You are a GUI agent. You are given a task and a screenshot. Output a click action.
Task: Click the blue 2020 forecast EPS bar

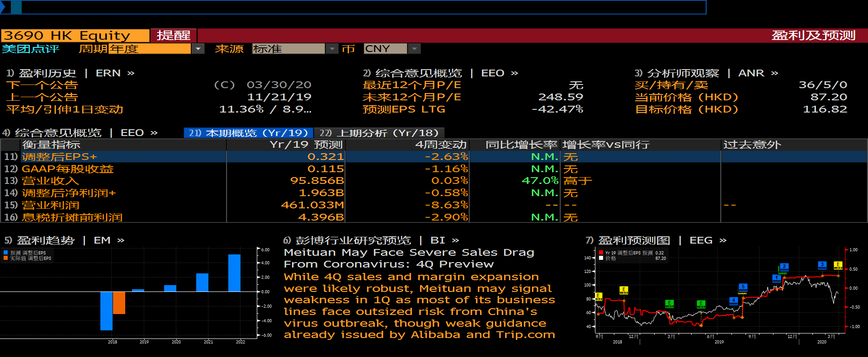(170, 288)
